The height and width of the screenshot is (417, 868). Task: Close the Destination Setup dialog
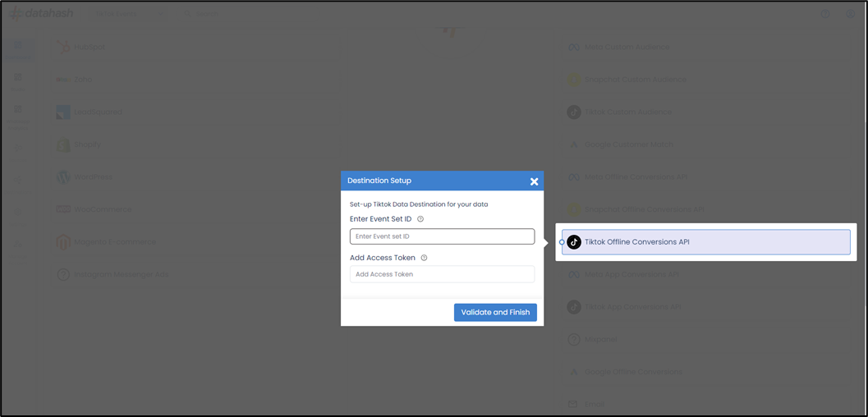[534, 181]
